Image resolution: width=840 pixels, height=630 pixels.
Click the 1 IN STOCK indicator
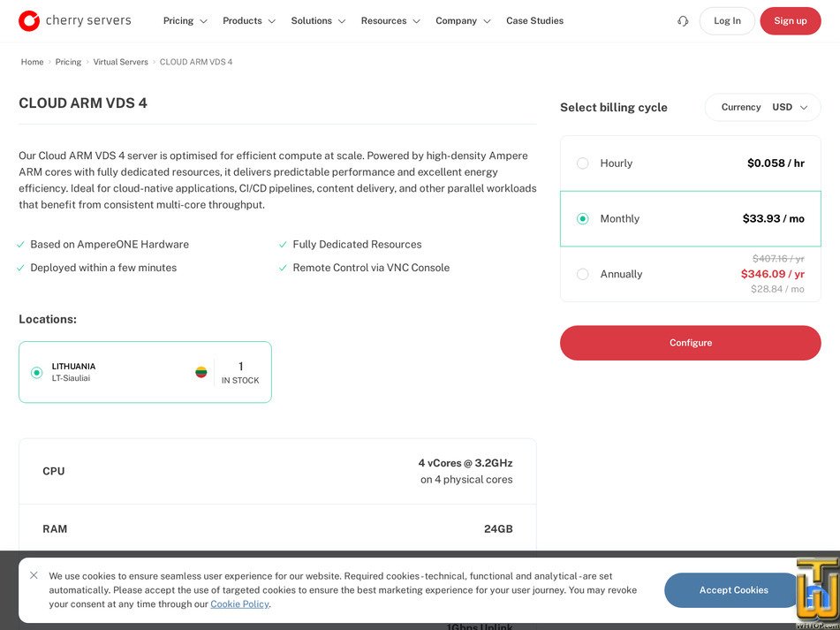pos(240,372)
